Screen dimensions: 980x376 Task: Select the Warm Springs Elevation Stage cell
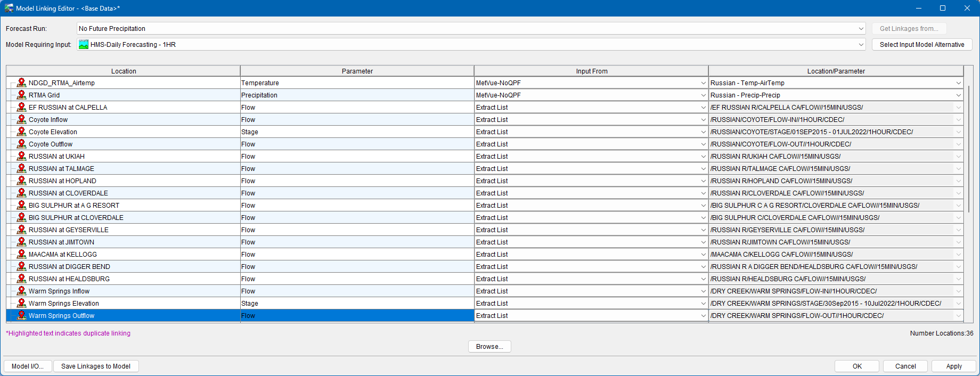click(357, 304)
